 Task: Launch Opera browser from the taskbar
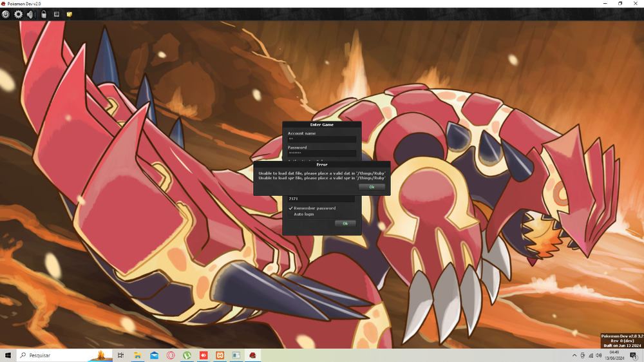click(x=171, y=355)
